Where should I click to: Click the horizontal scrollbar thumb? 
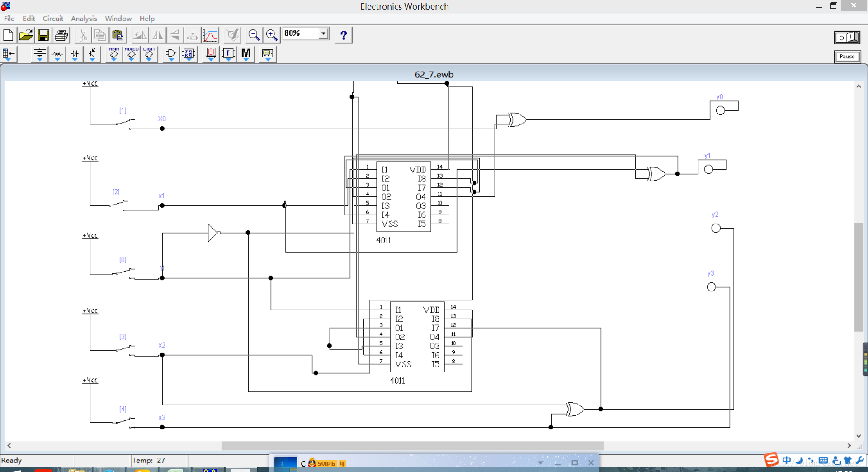click(412, 446)
